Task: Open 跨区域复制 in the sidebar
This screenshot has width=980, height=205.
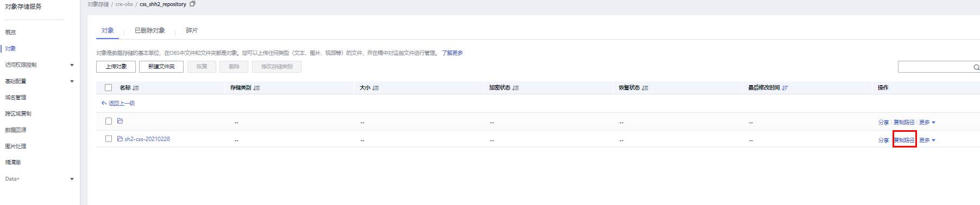Action: [x=18, y=114]
